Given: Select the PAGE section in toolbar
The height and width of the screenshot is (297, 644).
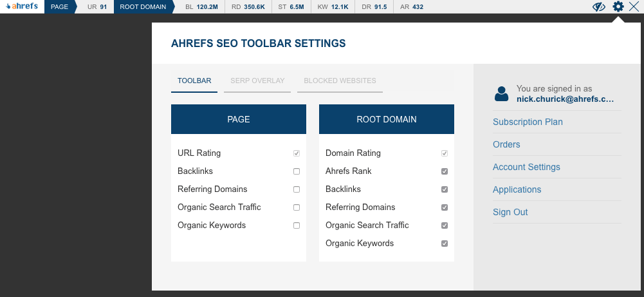Looking at the screenshot, I should [x=60, y=6].
